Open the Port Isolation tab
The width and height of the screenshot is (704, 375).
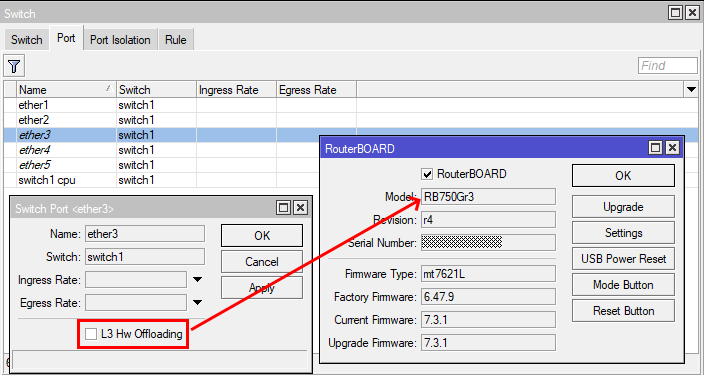[120, 40]
